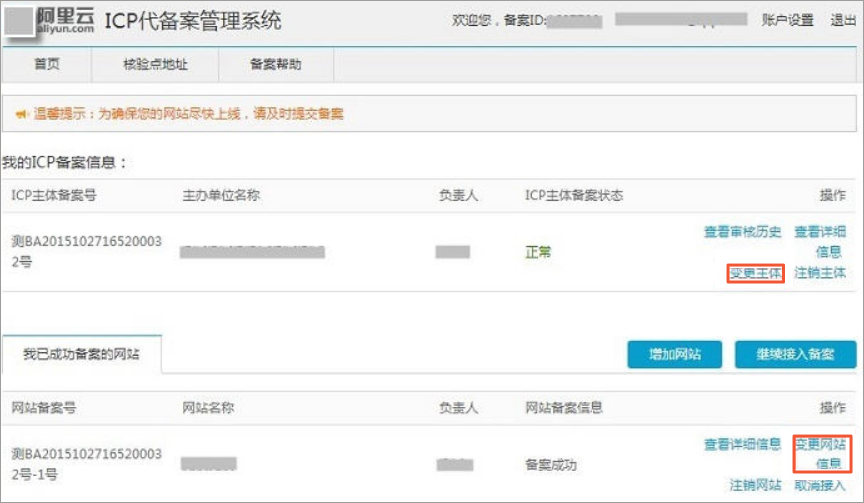Click 取消接入 link

click(x=820, y=485)
